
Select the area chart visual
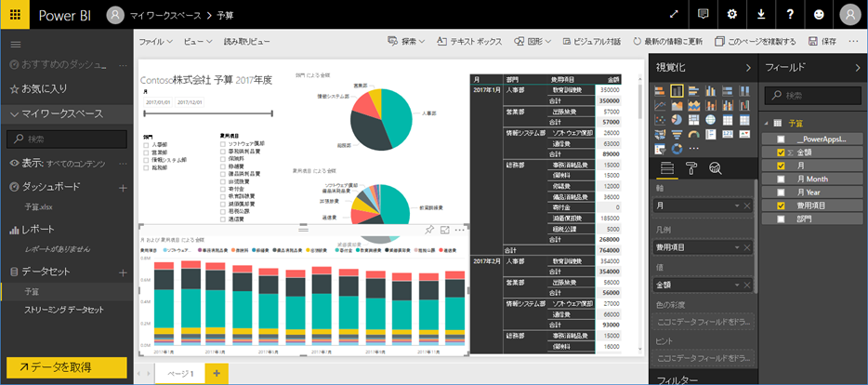676,105
